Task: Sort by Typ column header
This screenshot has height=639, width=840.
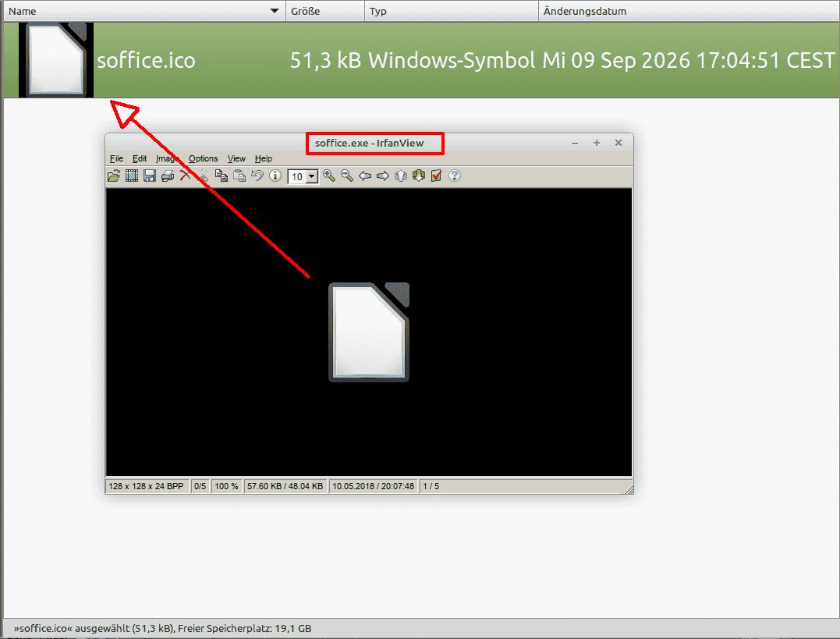Action: 452,11
